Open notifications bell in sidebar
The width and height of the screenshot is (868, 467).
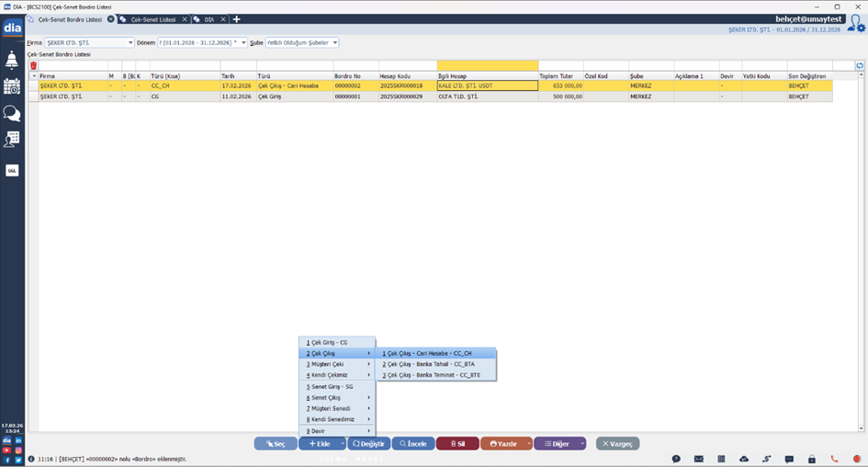[x=12, y=61]
